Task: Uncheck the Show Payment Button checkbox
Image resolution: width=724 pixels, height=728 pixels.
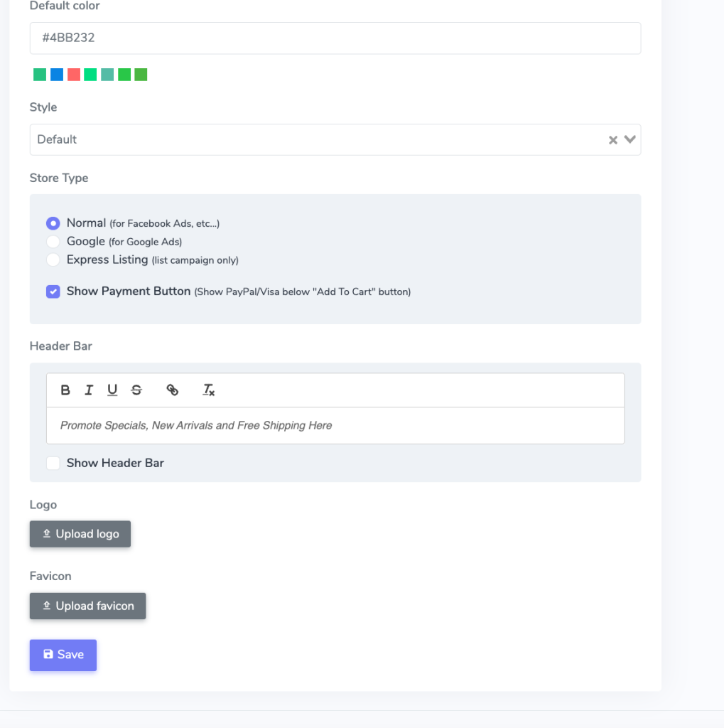Action: [53, 291]
